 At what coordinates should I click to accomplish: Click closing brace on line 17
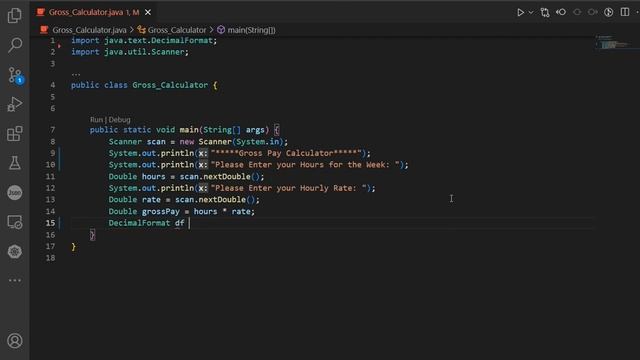pyautogui.click(x=73, y=247)
